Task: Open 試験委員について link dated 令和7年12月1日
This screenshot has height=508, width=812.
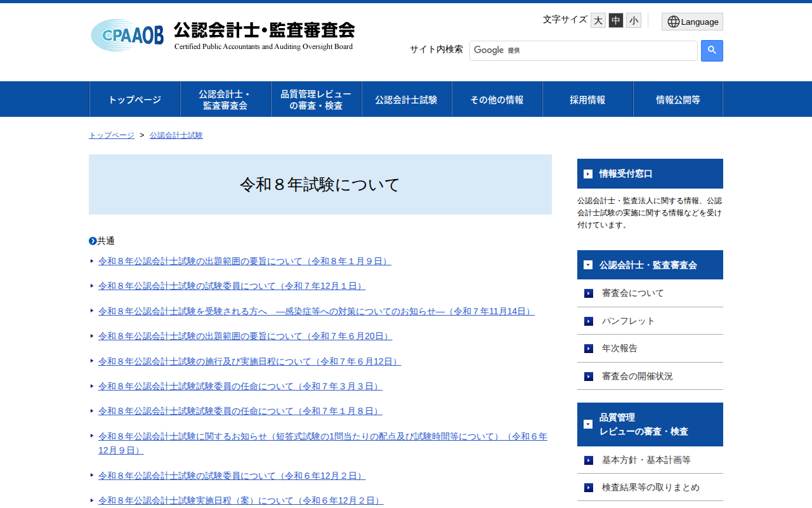Action: click(232, 286)
